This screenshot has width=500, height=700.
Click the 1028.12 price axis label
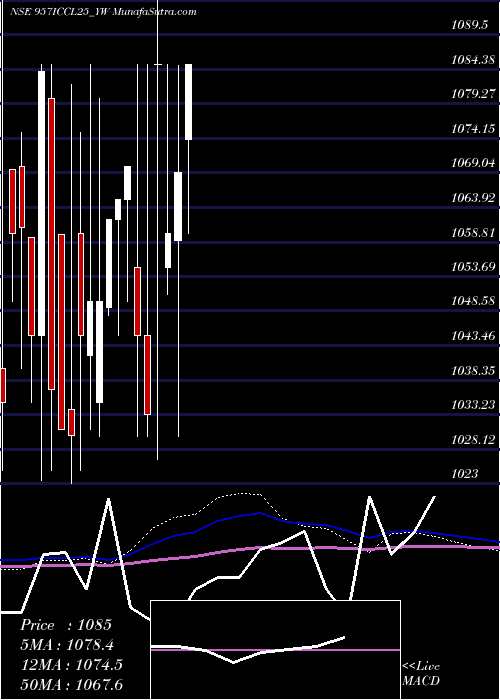point(473,440)
